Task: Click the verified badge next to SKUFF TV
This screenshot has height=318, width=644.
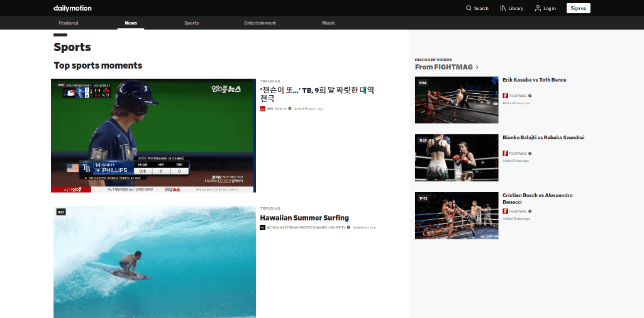Action: pos(348,227)
